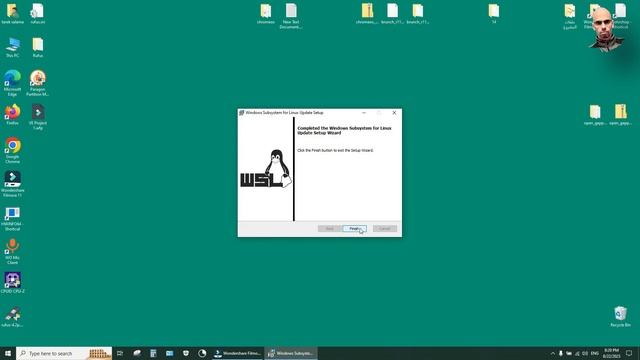This screenshot has width=640, height=360.
Task: Click the Windows Subsystem taskbar button
Action: tap(291, 353)
